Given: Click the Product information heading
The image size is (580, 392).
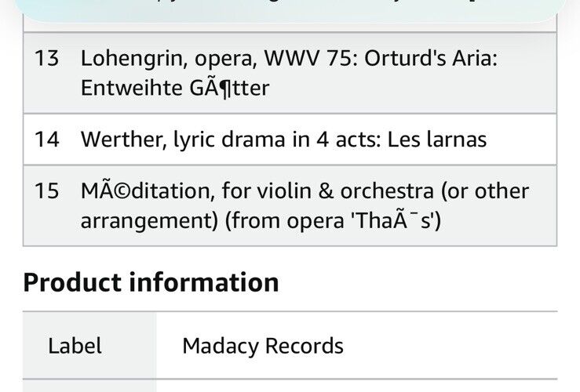Looking at the screenshot, I should point(151,282).
